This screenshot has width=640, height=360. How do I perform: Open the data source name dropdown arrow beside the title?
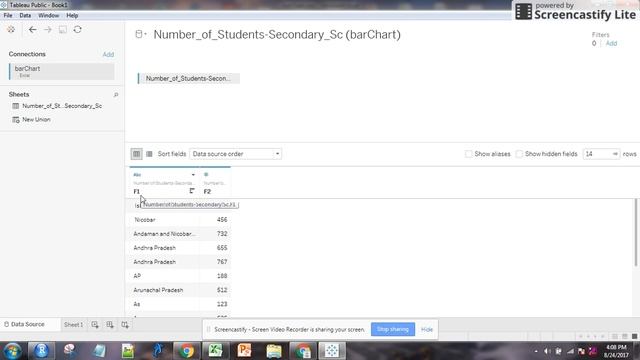[x=146, y=34]
